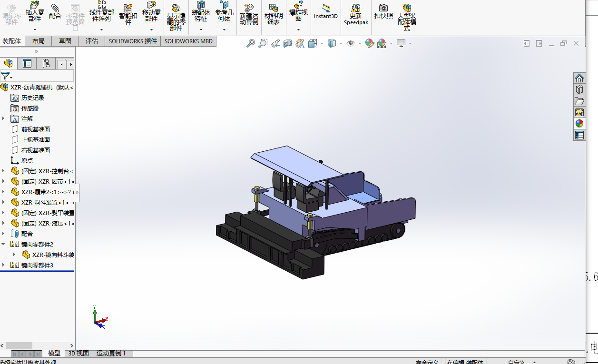Click the Zoom to Area icon
Image resolution: width=598 pixels, height=364 pixels.
[x=263, y=43]
